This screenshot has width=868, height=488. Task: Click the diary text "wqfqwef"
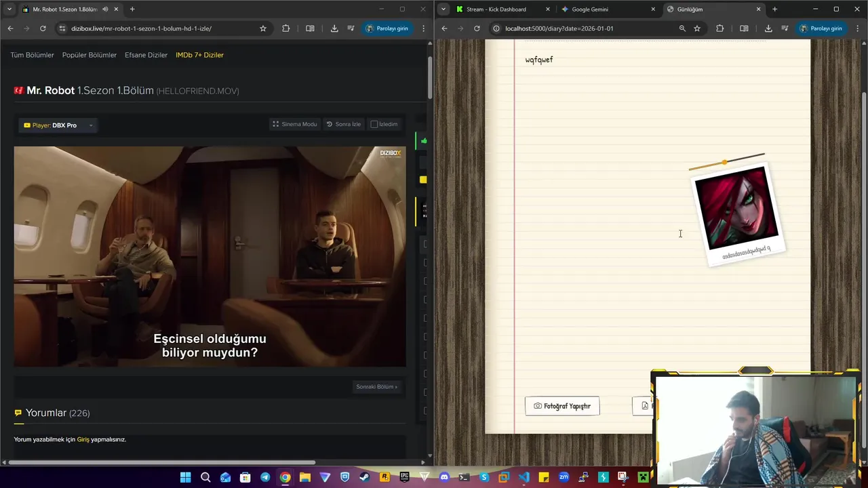[539, 60]
